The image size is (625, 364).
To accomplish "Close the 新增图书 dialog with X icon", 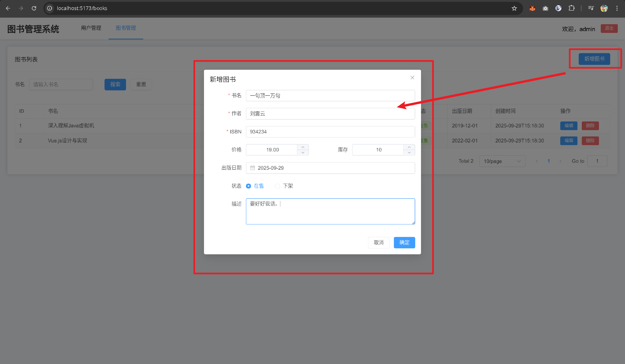I will 412,78.
